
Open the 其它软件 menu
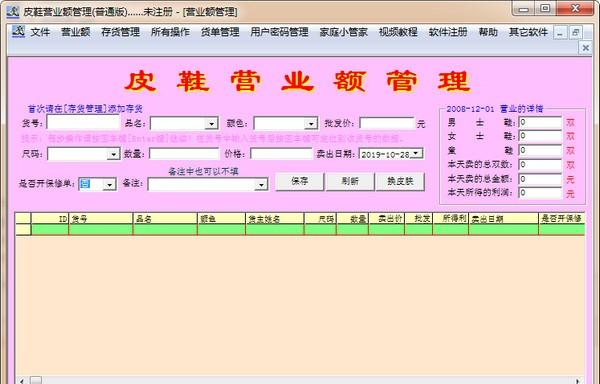click(x=528, y=32)
